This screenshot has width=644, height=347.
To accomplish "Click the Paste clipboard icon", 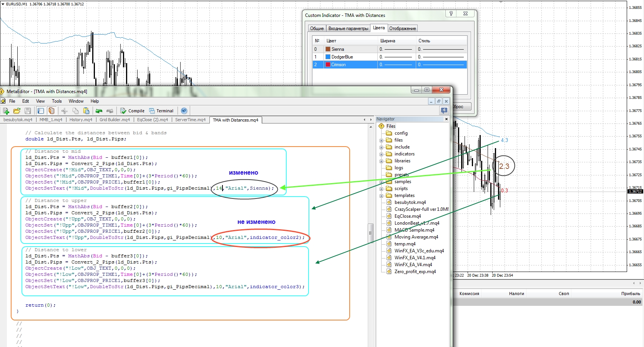I will pos(86,111).
